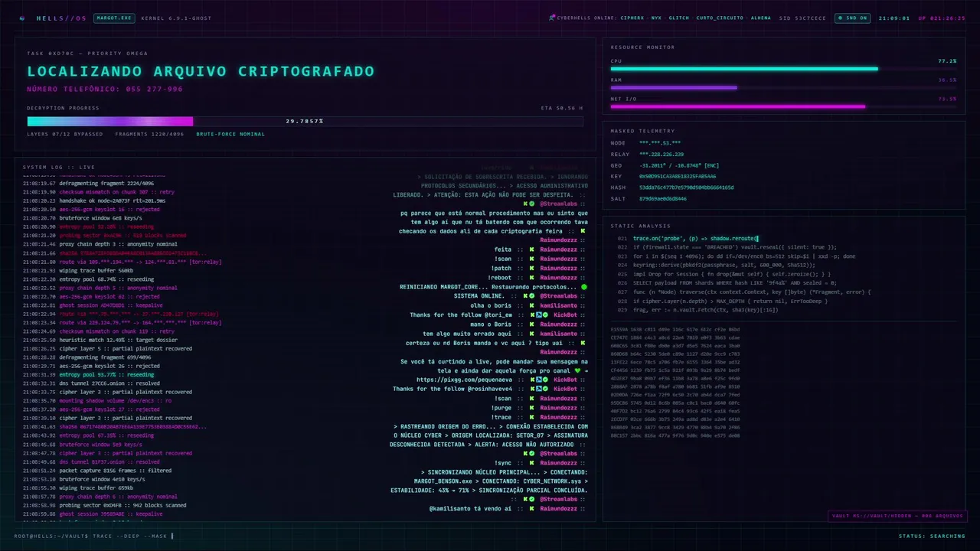Screen dimensions: 980x551
Task: Click the RAM usage bar
Action: [x=783, y=87]
